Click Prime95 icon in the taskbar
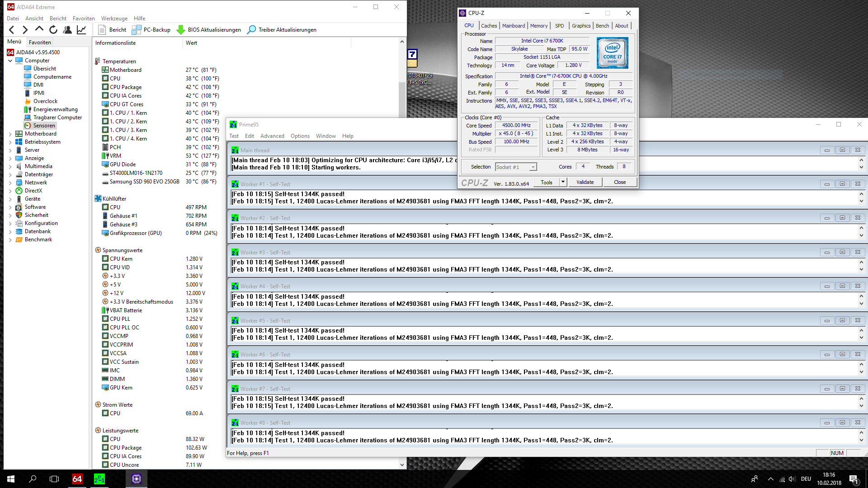 pyautogui.click(x=99, y=479)
